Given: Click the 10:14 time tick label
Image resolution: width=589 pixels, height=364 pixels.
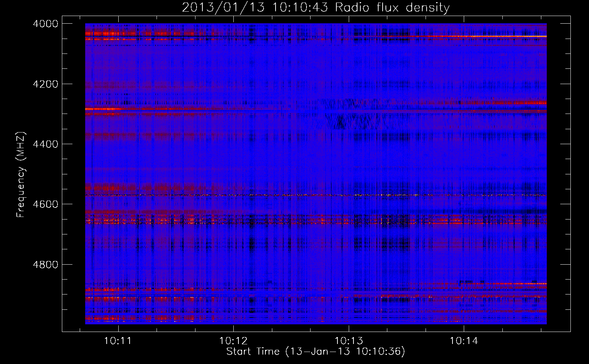Looking at the screenshot, I should click(464, 341).
